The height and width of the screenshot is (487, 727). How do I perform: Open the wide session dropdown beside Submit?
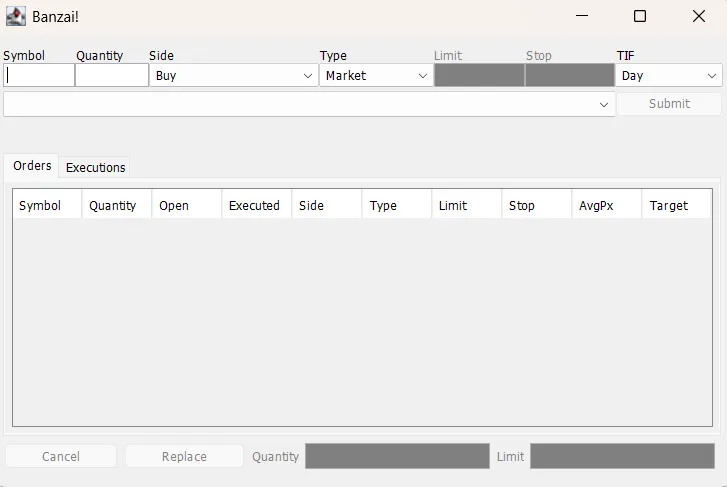pos(309,104)
